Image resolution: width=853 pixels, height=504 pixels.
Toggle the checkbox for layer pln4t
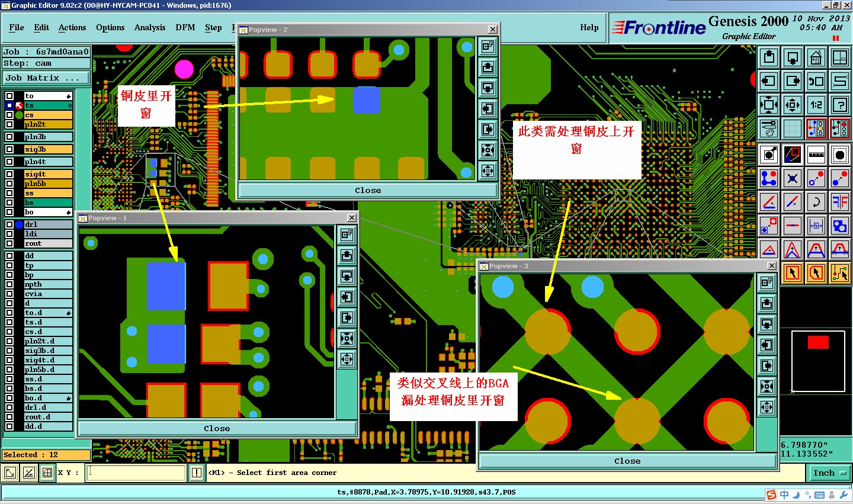9,162
